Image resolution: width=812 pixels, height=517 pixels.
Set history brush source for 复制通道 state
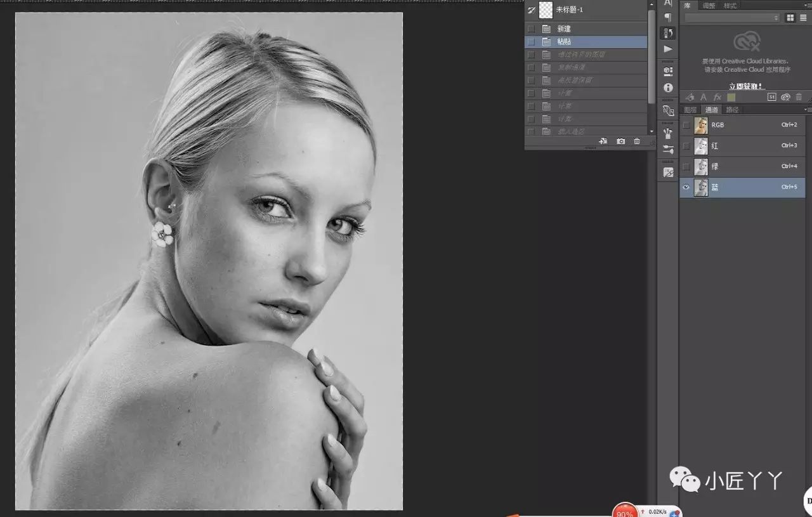pyautogui.click(x=531, y=67)
